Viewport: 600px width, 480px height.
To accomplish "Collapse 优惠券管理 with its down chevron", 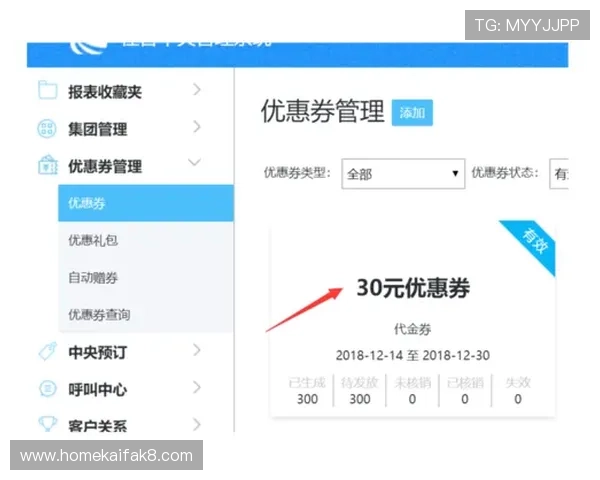I will pos(194,162).
